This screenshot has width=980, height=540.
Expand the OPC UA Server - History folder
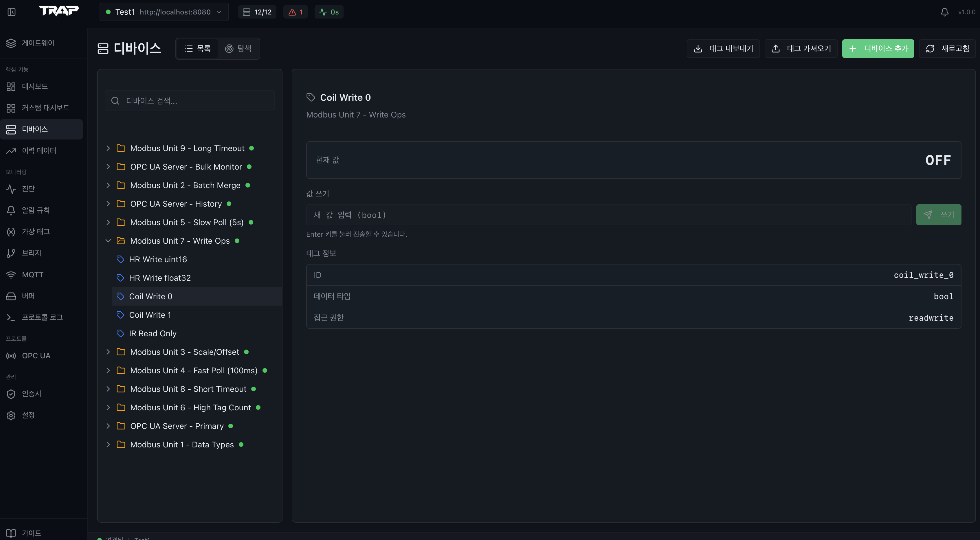click(108, 204)
